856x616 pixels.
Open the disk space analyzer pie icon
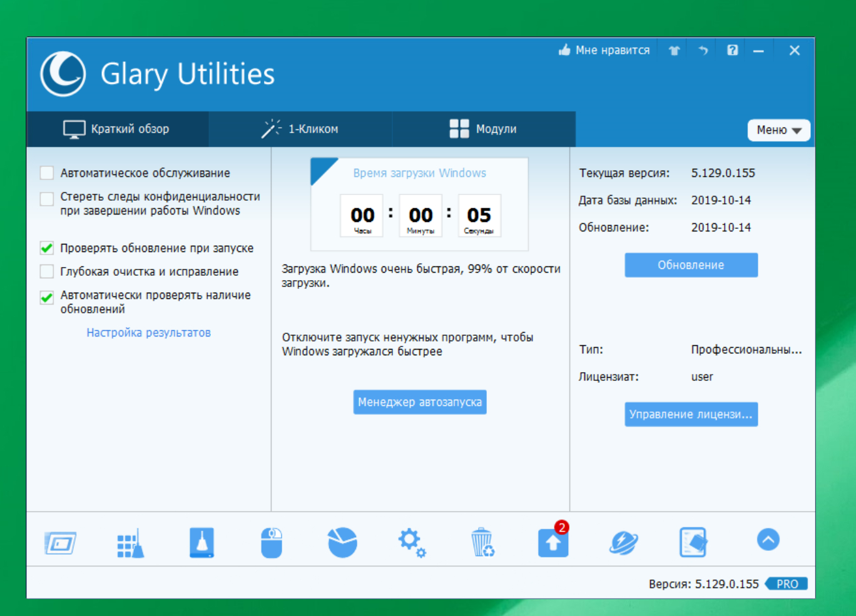pos(342,542)
